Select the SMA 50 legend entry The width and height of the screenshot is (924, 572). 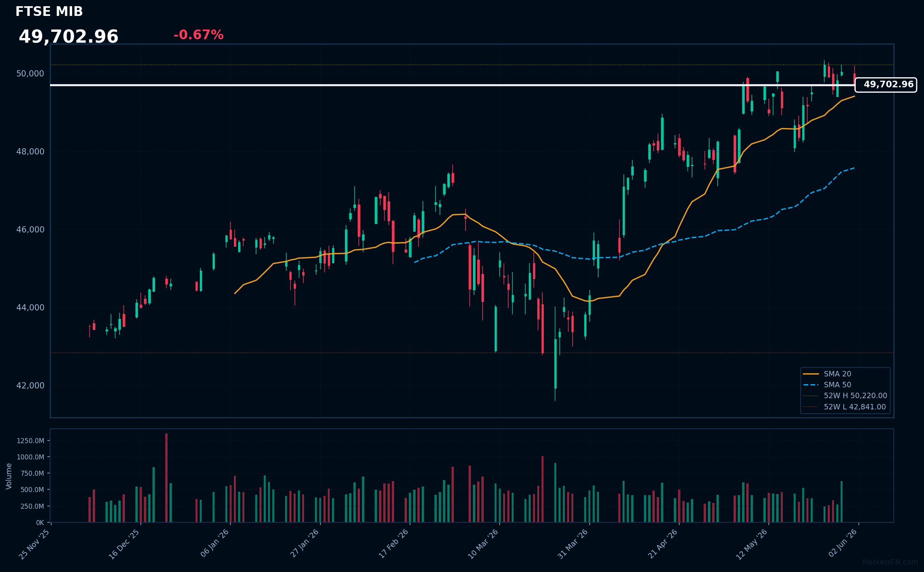point(827,385)
